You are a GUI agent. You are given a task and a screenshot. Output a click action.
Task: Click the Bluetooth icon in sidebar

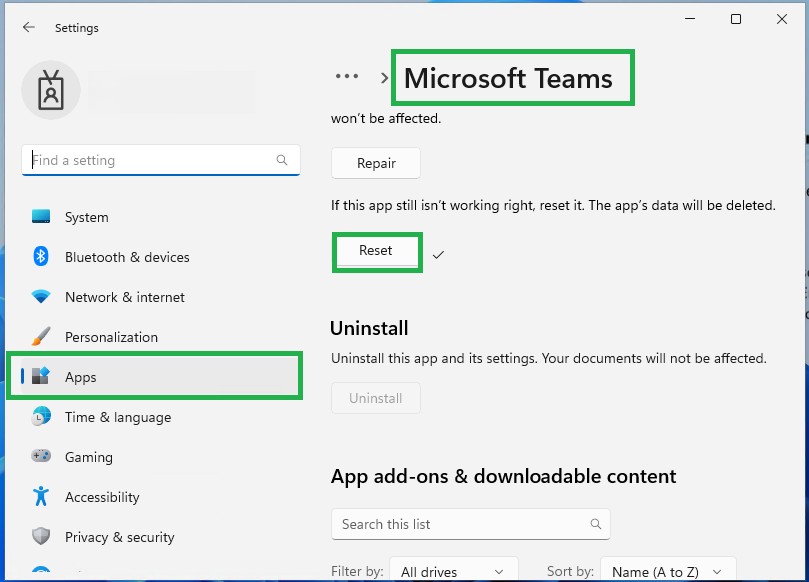coord(41,256)
